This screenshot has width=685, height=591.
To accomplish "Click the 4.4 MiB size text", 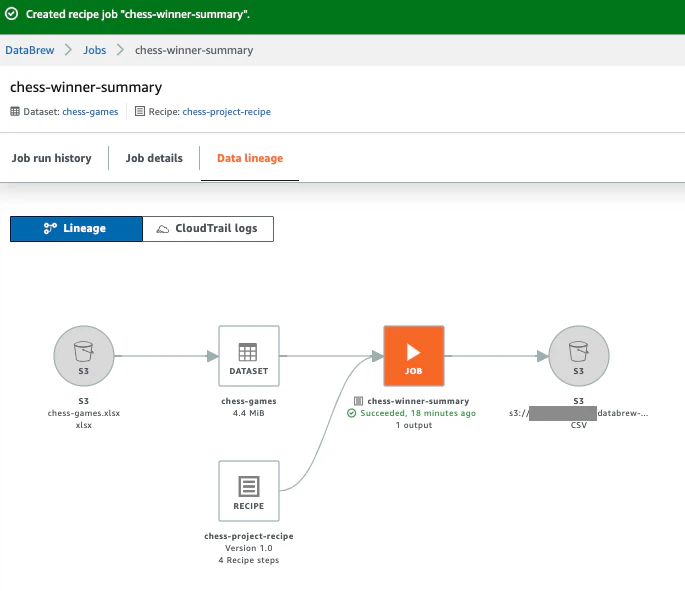I will pyautogui.click(x=249, y=413).
